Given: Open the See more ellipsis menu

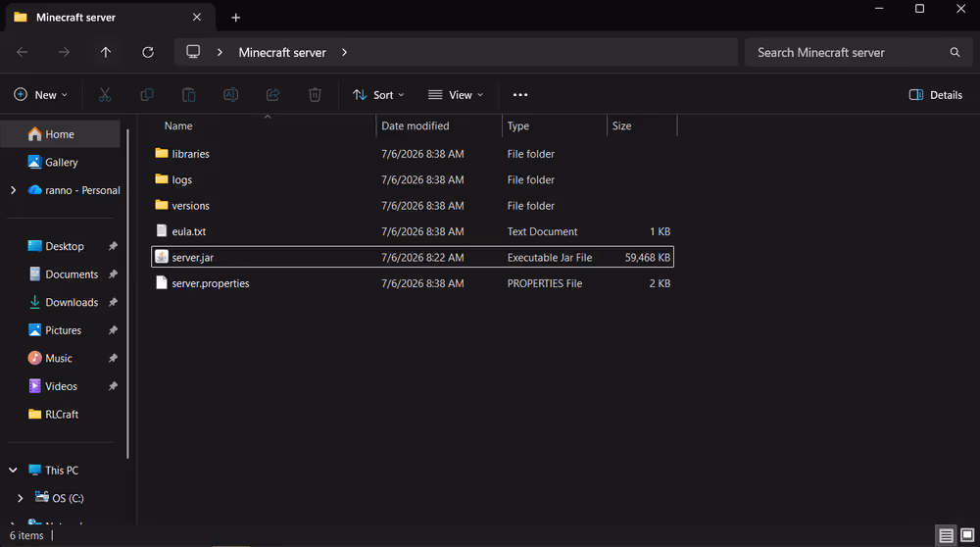Looking at the screenshot, I should 520,95.
